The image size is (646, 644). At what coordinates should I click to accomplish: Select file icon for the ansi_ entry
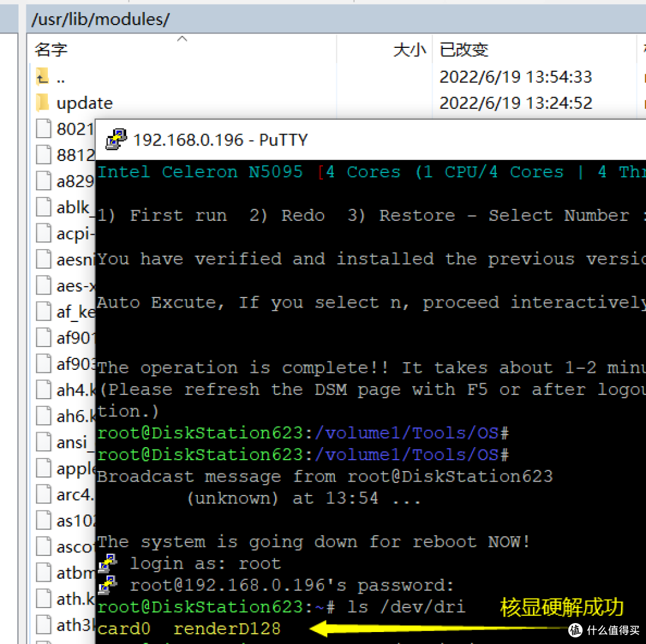coord(43,442)
